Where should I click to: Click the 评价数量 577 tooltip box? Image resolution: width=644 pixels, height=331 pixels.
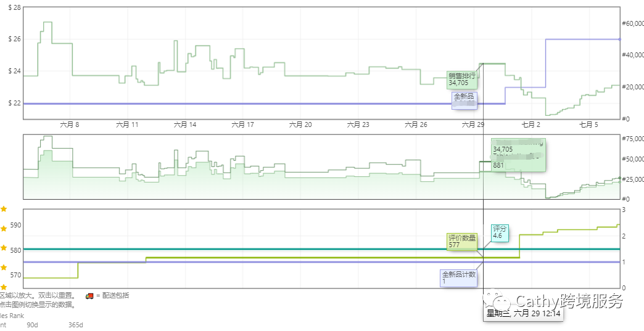pyautogui.click(x=462, y=241)
